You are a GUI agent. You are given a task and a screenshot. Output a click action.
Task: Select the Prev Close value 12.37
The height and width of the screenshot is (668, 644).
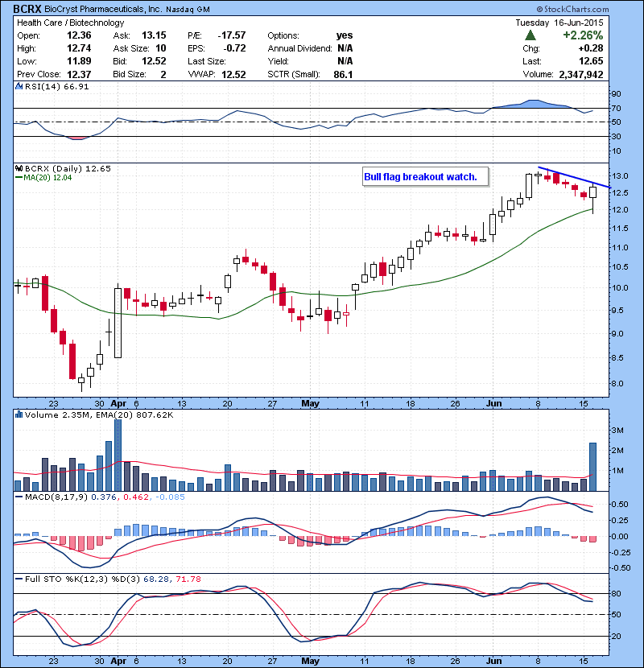point(79,74)
